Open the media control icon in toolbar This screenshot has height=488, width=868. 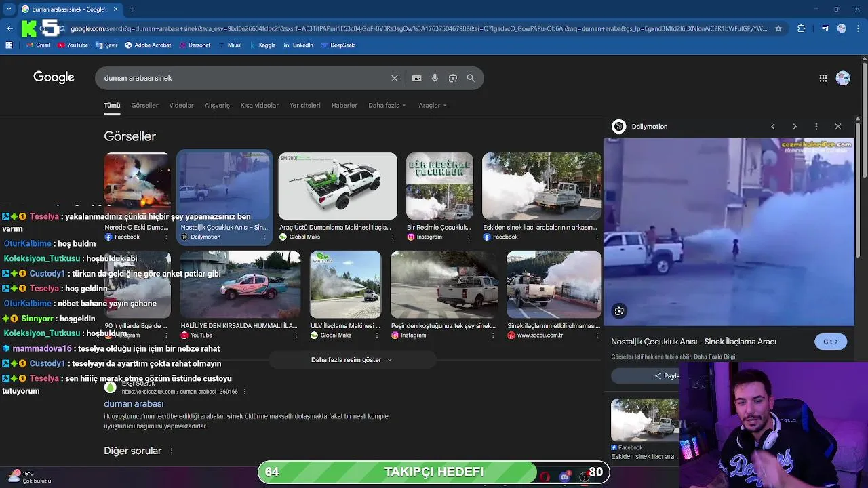click(x=825, y=28)
